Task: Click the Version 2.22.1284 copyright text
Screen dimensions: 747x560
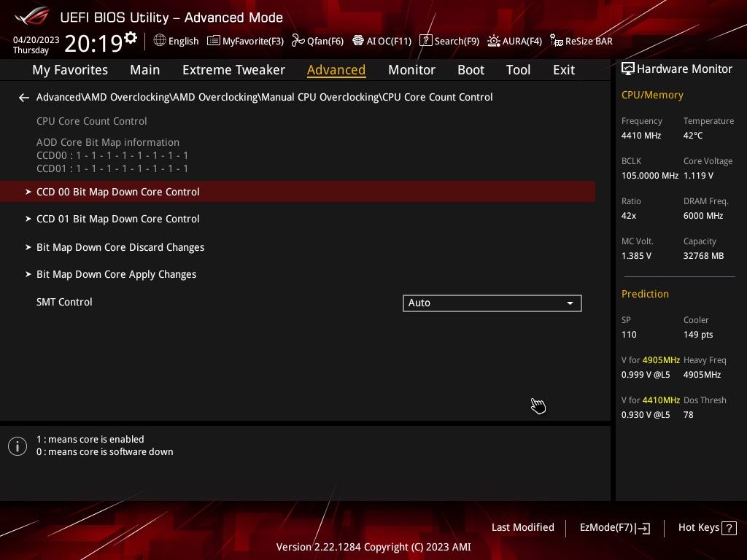Action: [373, 547]
